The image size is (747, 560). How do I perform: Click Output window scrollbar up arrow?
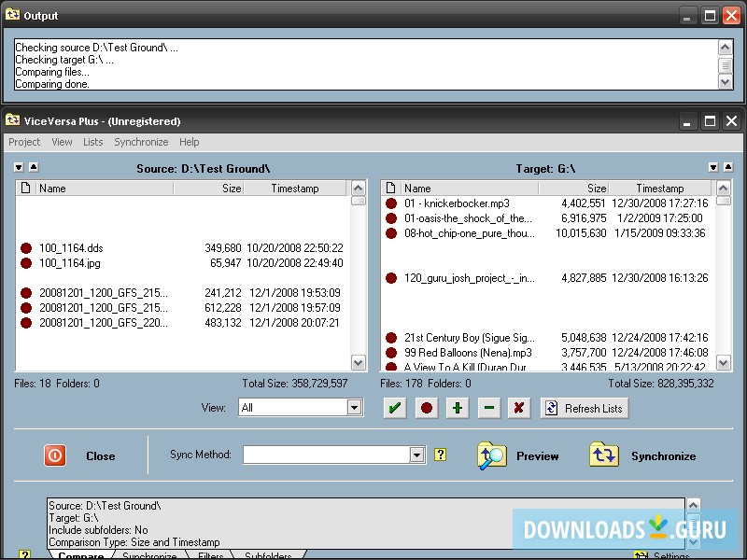point(725,48)
